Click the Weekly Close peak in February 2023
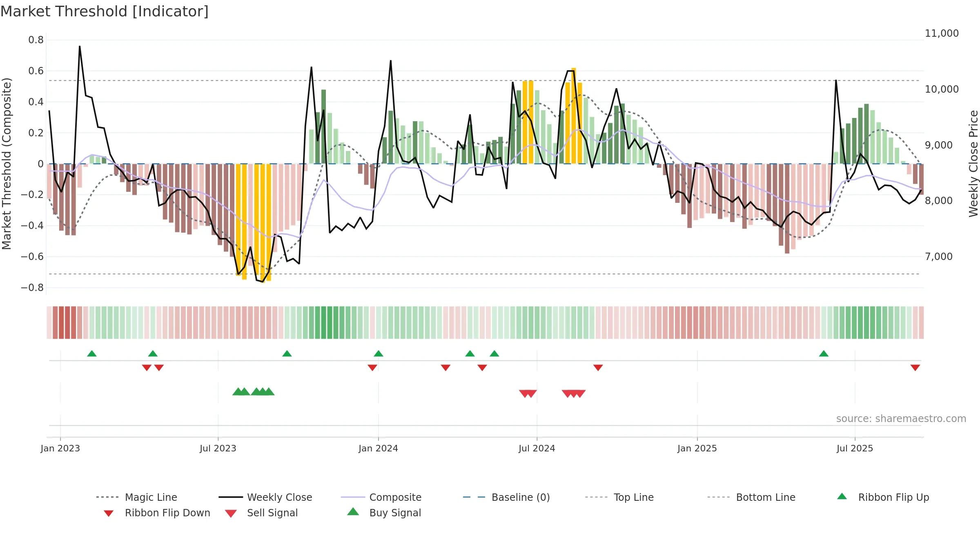Viewport: 980px width, 551px height. 80,47
